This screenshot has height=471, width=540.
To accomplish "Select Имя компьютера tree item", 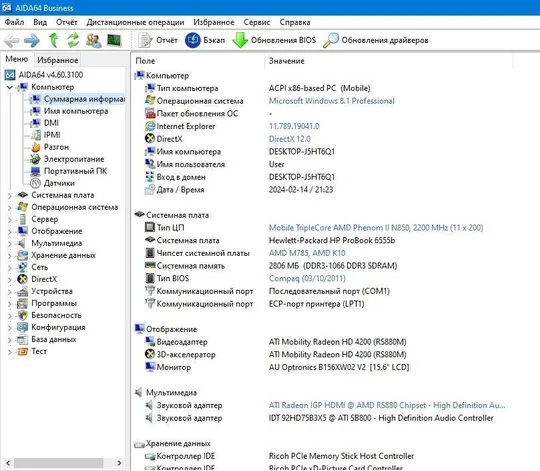I will click(x=76, y=111).
